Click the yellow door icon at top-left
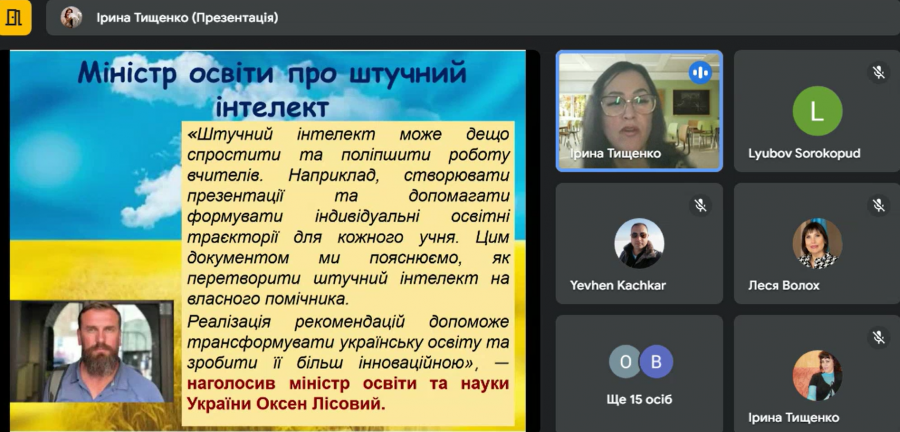This screenshot has height=432, width=900. pyautogui.click(x=15, y=17)
